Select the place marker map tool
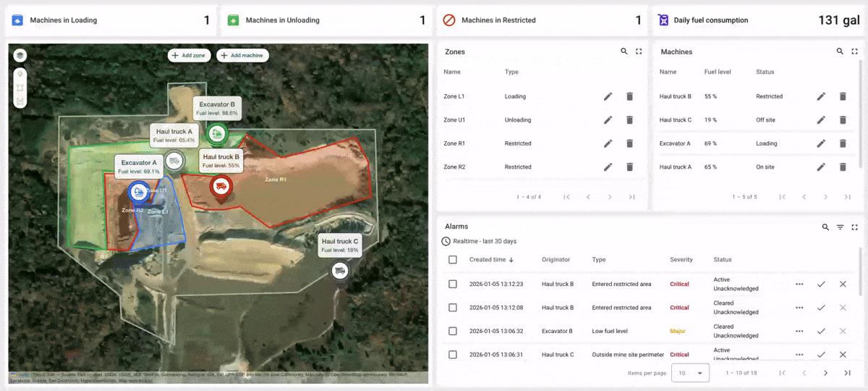 pyautogui.click(x=20, y=75)
